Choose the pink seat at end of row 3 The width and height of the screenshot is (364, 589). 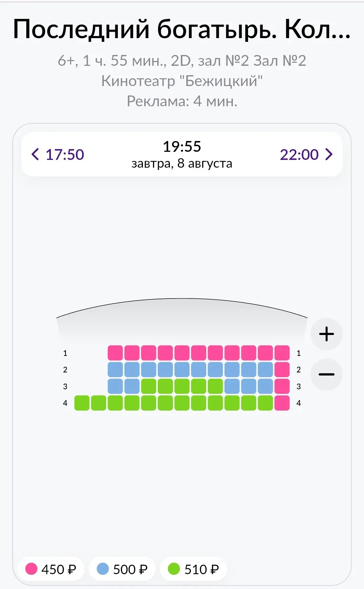(x=282, y=386)
